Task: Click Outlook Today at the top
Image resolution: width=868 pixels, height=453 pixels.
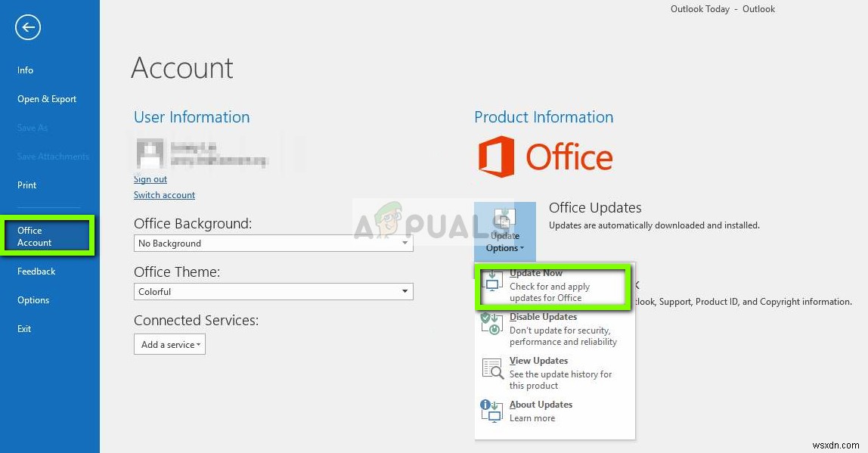Action: pyautogui.click(x=699, y=9)
